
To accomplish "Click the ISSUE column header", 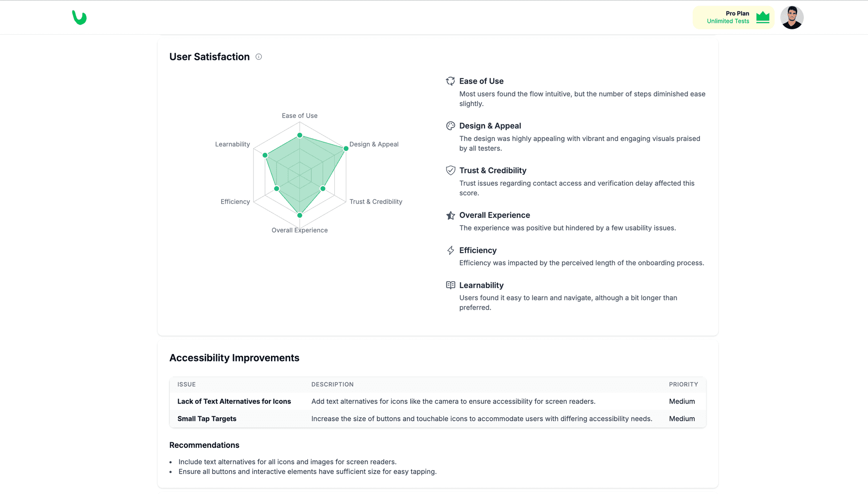I will pyautogui.click(x=186, y=384).
